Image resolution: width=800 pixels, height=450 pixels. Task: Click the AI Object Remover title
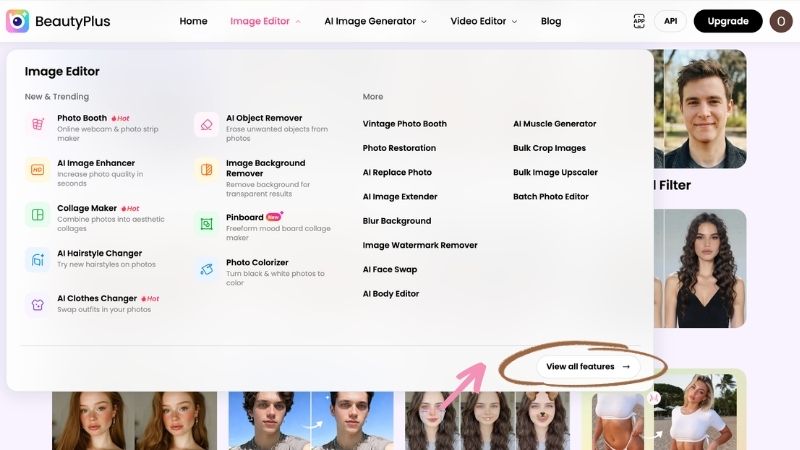pos(264,118)
